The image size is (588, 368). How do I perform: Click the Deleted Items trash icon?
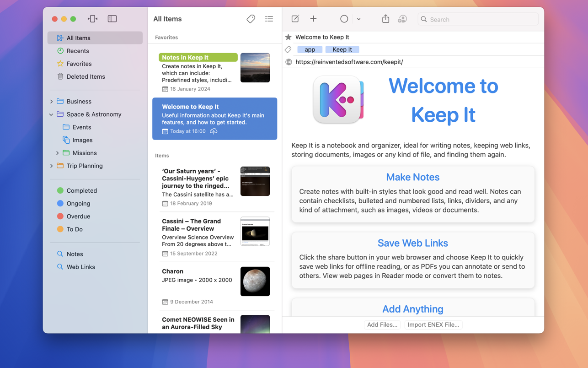60,76
